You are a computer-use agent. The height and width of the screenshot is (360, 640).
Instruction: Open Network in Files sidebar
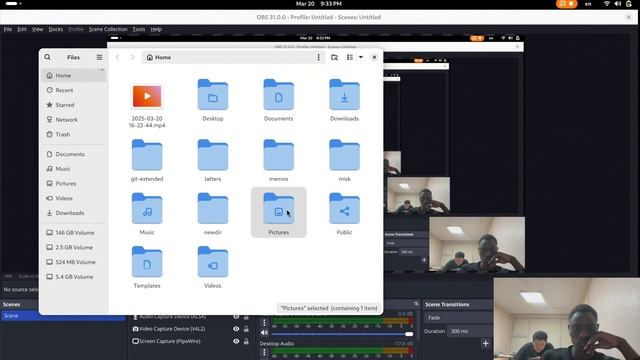click(73, 120)
